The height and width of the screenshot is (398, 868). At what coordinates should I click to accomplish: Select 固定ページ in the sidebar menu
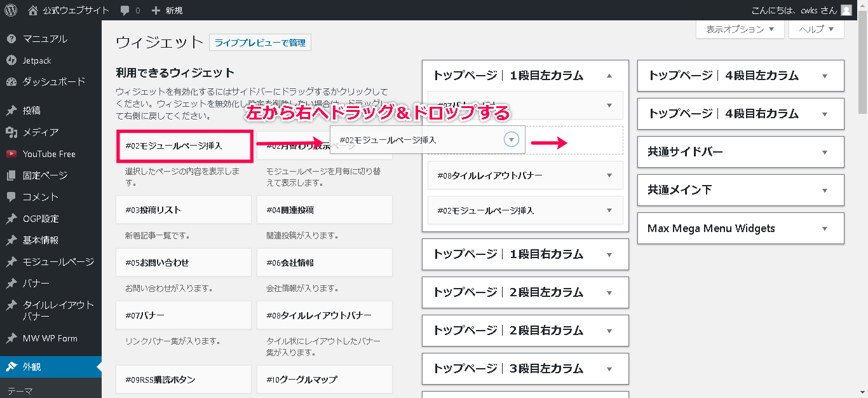click(44, 175)
